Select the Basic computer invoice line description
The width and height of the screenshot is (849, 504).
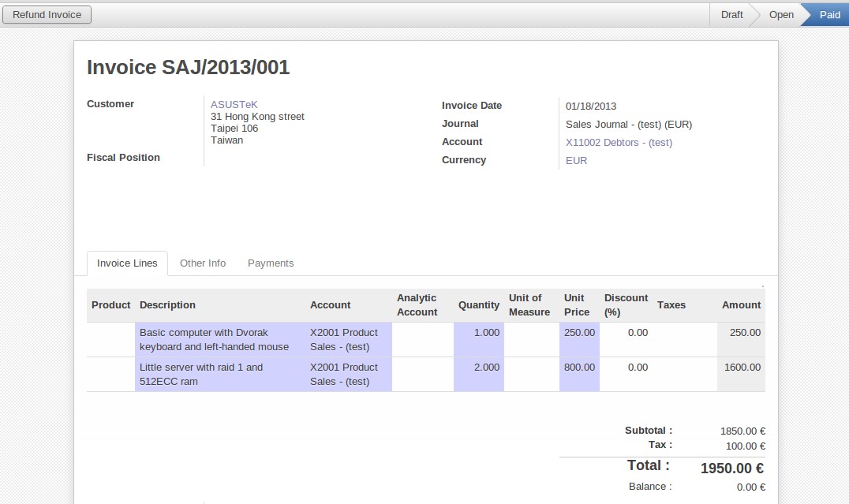(214, 340)
